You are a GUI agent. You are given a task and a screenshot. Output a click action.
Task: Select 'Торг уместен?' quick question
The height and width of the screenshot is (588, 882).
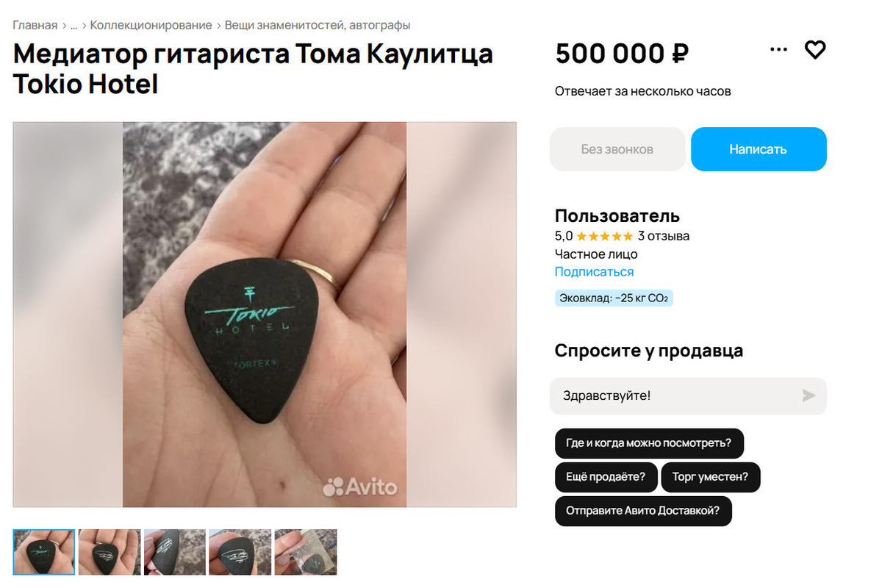(x=711, y=477)
